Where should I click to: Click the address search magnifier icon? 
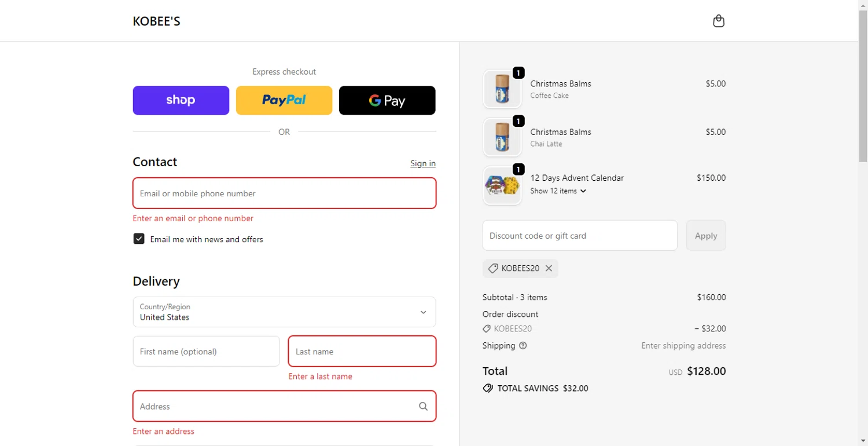click(x=424, y=406)
